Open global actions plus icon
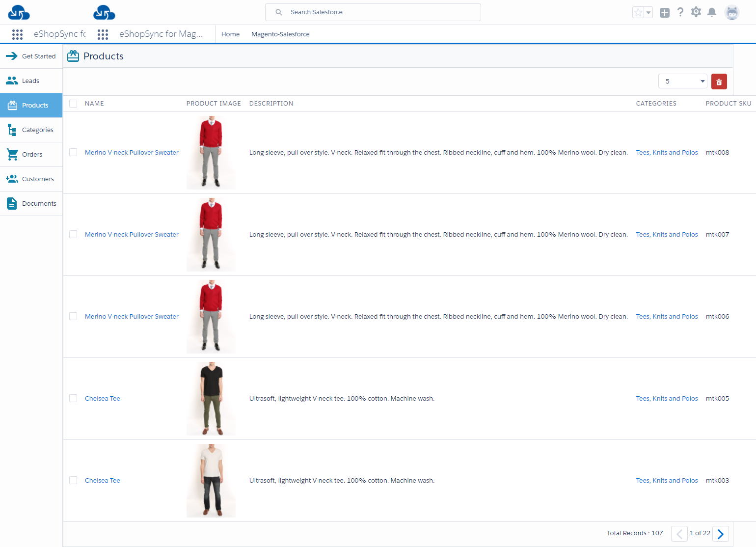The height and width of the screenshot is (547, 756). (x=664, y=13)
